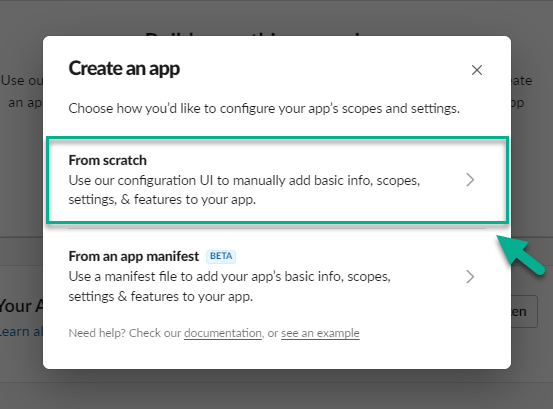Click the chevron arrow beside From an app manifest

470,277
